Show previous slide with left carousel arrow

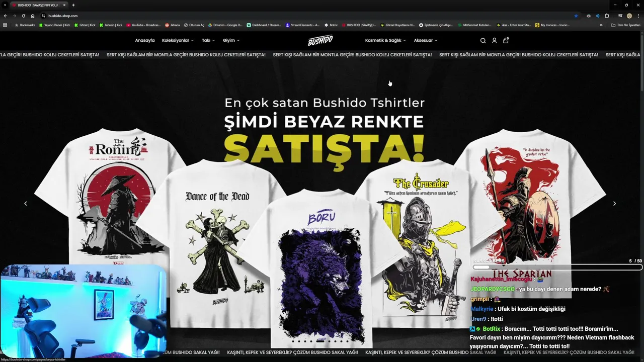point(26,204)
